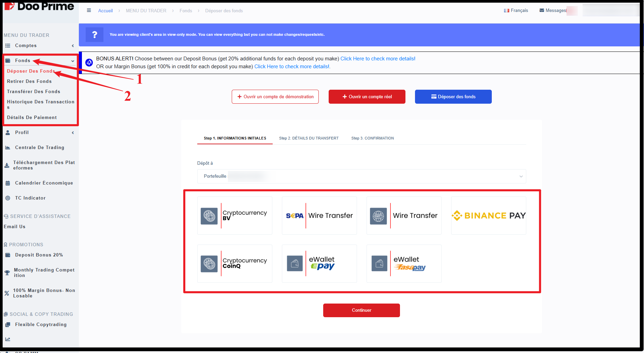The height and width of the screenshot is (353, 644).
Task: Click the blue Déposer des fonds button
Action: [453, 97]
